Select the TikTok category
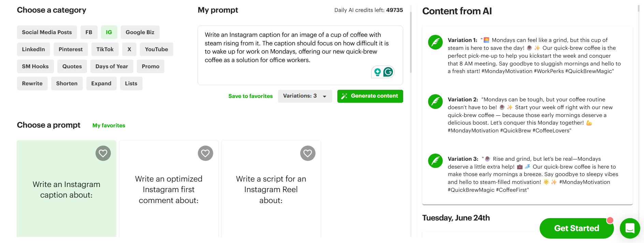644x243 pixels. pyautogui.click(x=105, y=49)
